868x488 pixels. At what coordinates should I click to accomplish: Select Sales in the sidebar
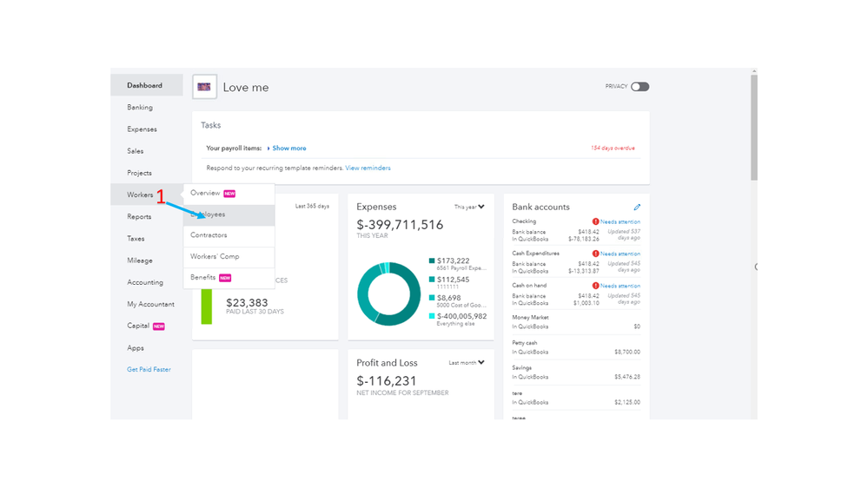[135, 151]
